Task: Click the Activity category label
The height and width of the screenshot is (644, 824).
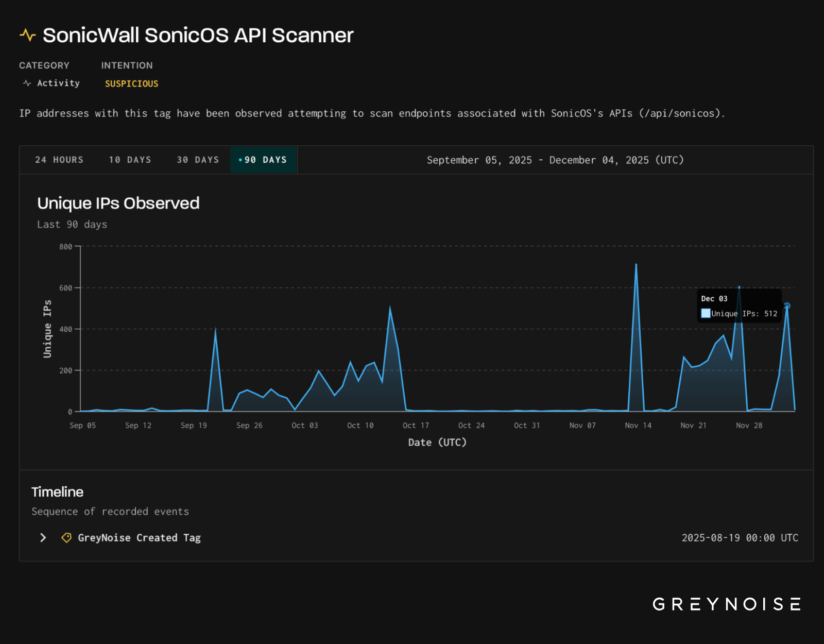Action: coord(58,83)
